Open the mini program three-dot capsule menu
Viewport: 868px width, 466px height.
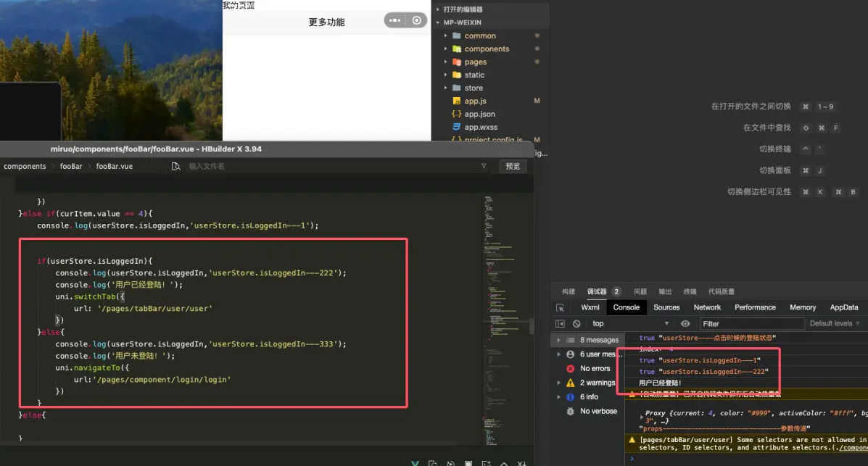pyautogui.click(x=394, y=21)
